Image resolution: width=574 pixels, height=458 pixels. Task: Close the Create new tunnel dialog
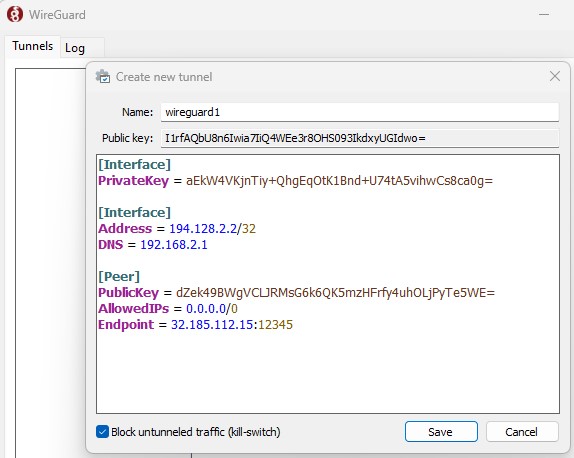tap(555, 77)
